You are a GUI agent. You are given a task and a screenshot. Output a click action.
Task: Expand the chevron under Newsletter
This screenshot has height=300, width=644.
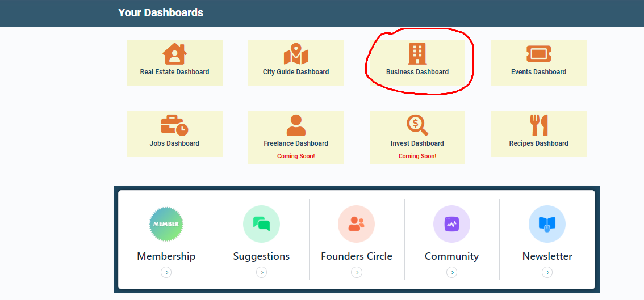(x=547, y=272)
